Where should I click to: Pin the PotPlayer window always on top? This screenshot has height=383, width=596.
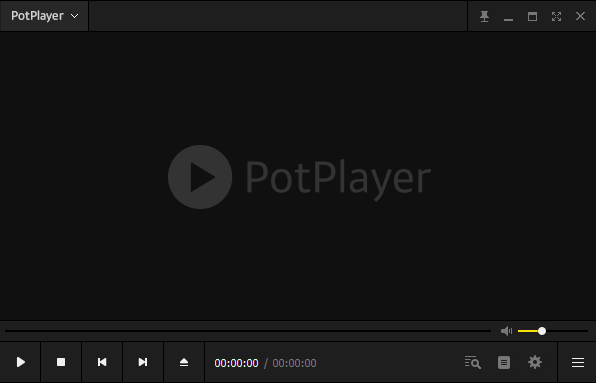point(484,16)
